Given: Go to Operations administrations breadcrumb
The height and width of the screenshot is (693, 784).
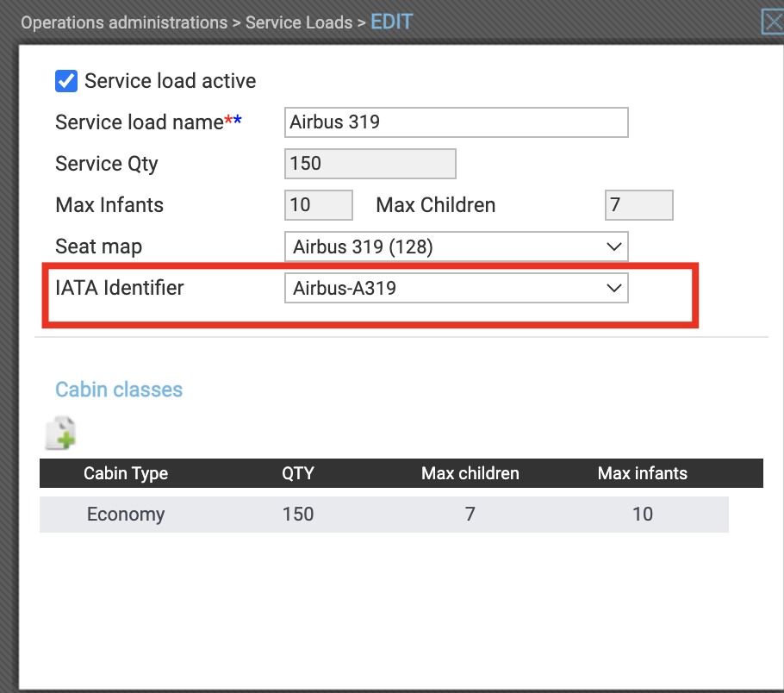Looking at the screenshot, I should click(124, 22).
